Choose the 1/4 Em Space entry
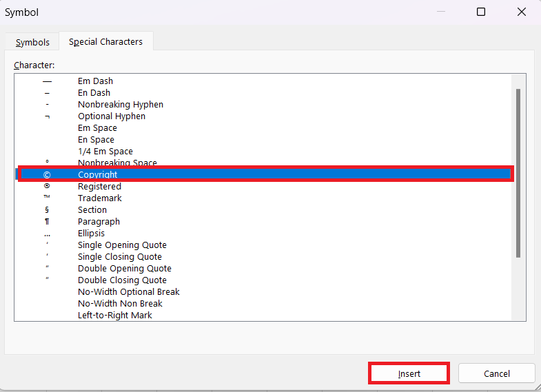 click(263, 152)
